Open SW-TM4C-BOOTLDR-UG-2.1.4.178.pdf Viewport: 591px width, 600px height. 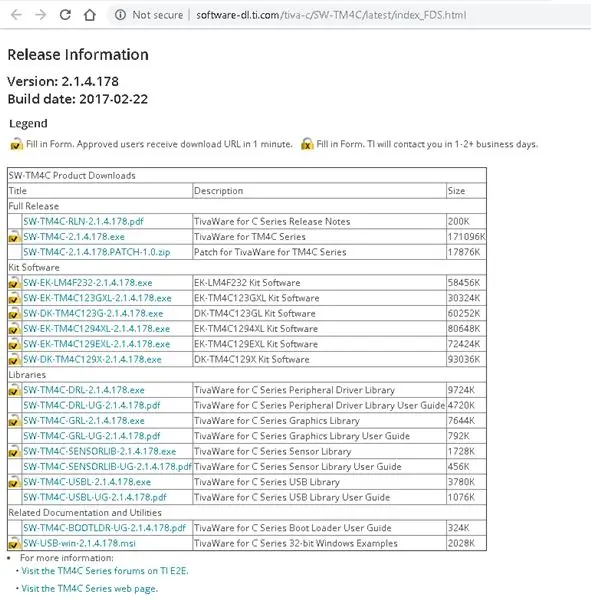[x=104, y=528]
